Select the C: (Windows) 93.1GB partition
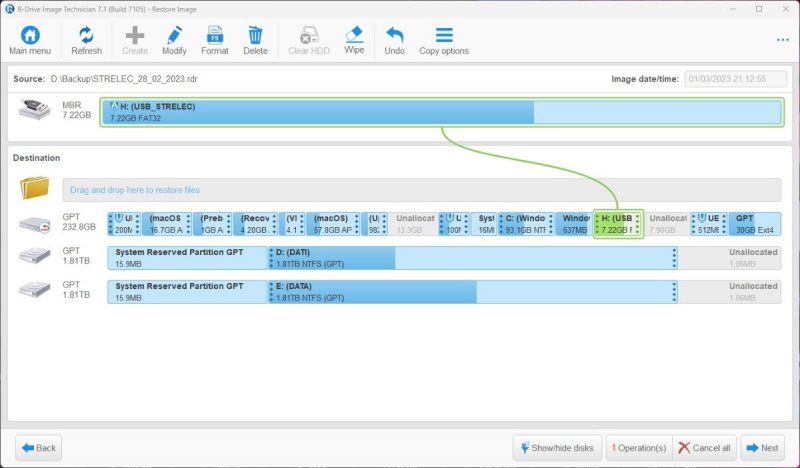Image resolution: width=800 pixels, height=468 pixels. pyautogui.click(x=526, y=224)
